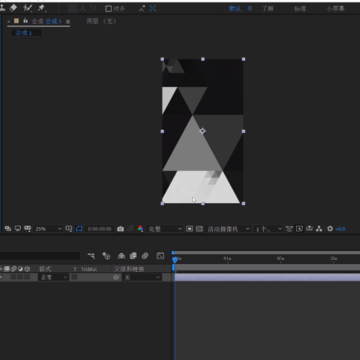Image resolution: width=360 pixels, height=360 pixels.
Task: Toggle the transparency grid icon
Action: [x=199, y=229]
